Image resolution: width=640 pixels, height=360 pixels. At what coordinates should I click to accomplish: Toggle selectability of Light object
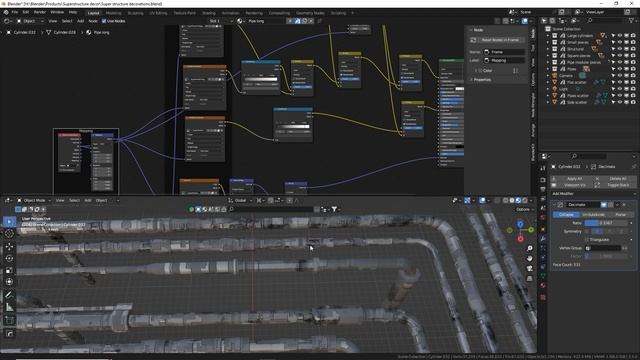pos(613,89)
